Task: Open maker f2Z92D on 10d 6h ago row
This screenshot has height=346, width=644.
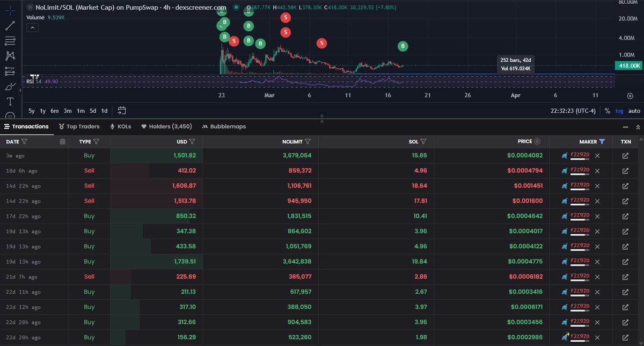Action: click(x=580, y=170)
